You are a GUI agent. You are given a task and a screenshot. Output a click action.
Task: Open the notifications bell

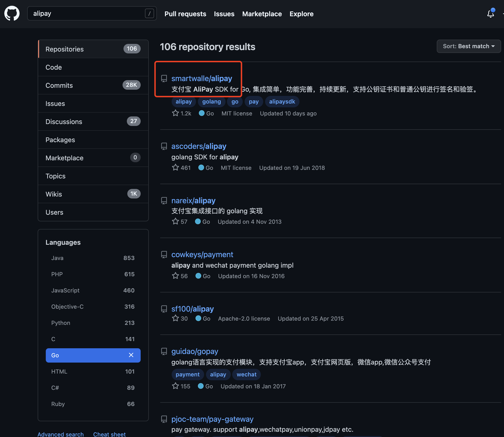490,13
